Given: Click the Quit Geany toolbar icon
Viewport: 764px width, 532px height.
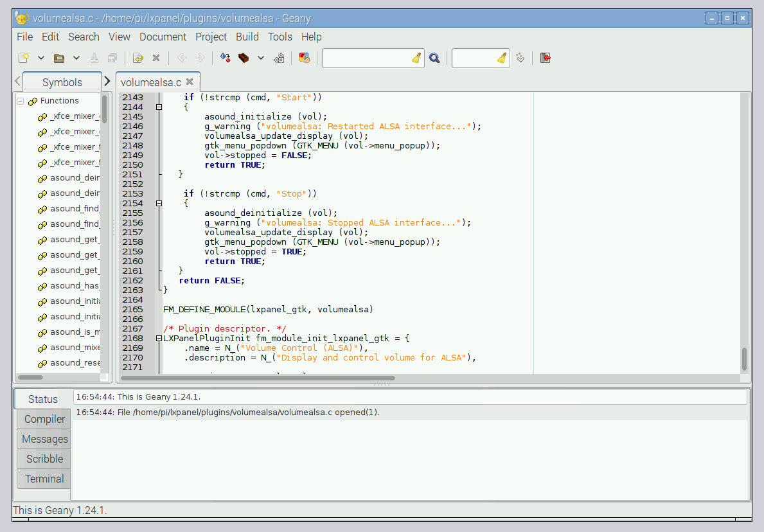Looking at the screenshot, I should click(x=546, y=58).
